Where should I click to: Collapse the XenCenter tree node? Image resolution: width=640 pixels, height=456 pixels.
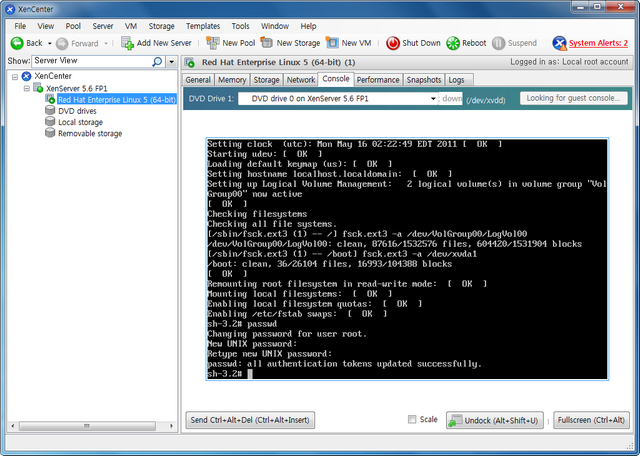pos(15,76)
